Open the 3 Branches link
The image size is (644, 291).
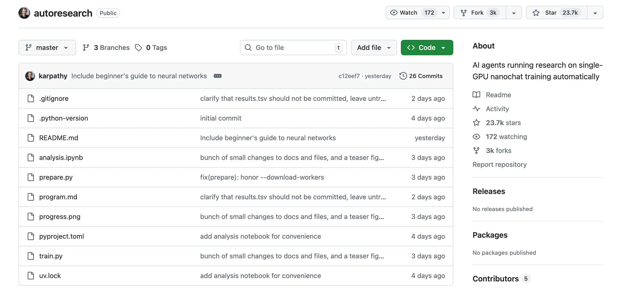(106, 47)
